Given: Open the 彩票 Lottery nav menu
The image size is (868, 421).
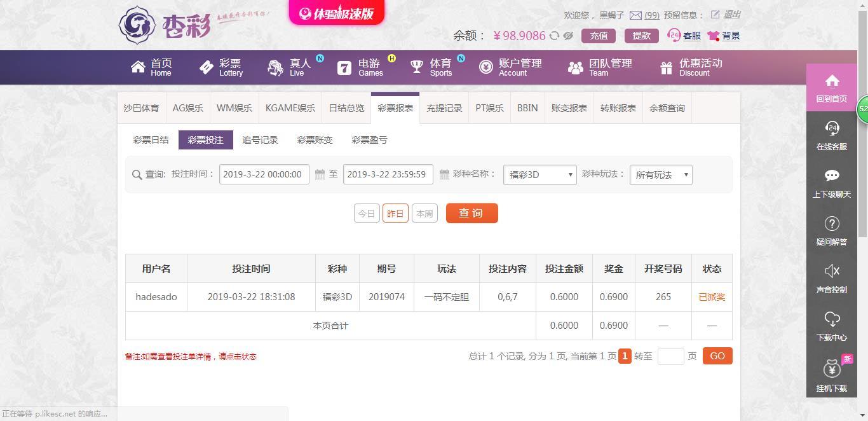Looking at the screenshot, I should (x=221, y=67).
